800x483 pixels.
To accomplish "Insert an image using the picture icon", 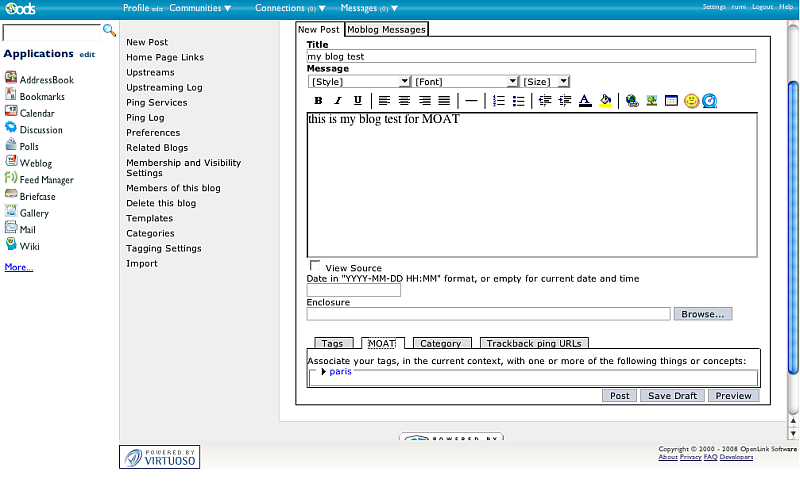I will [x=652, y=101].
